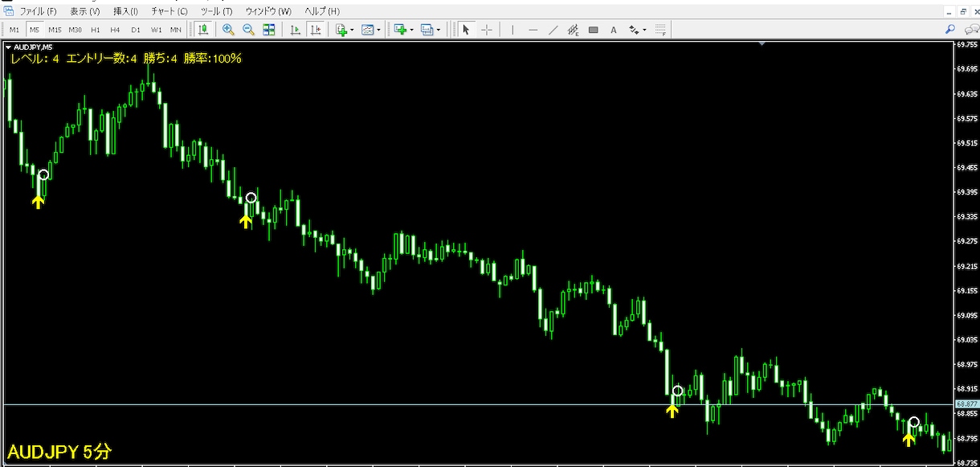Open search with magnifier icon
The height and width of the screenshot is (467, 980).
(950, 30)
